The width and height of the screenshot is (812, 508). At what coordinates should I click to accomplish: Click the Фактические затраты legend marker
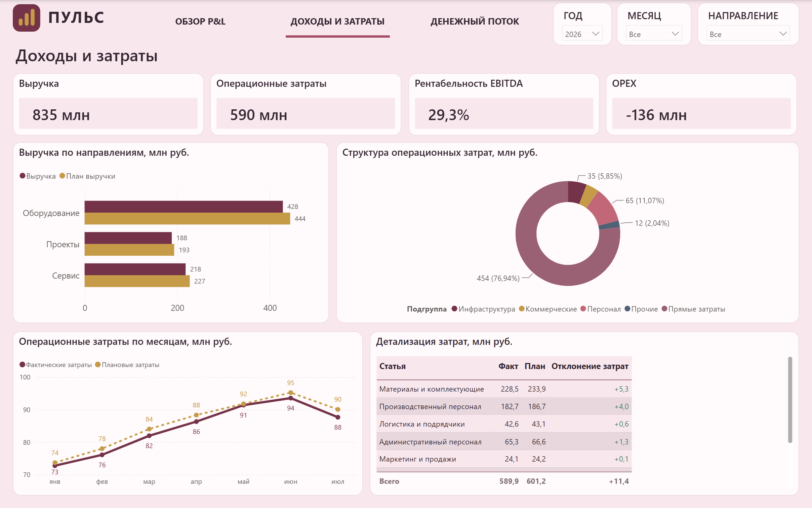coord(23,364)
